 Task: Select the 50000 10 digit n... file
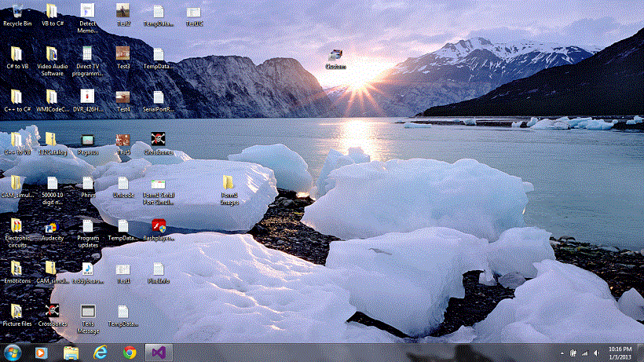tap(52, 191)
